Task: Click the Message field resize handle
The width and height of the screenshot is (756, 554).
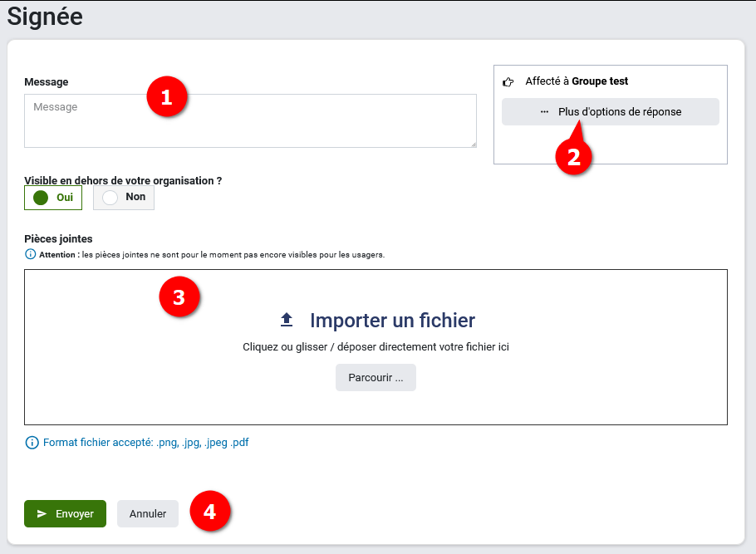Action: (473, 144)
